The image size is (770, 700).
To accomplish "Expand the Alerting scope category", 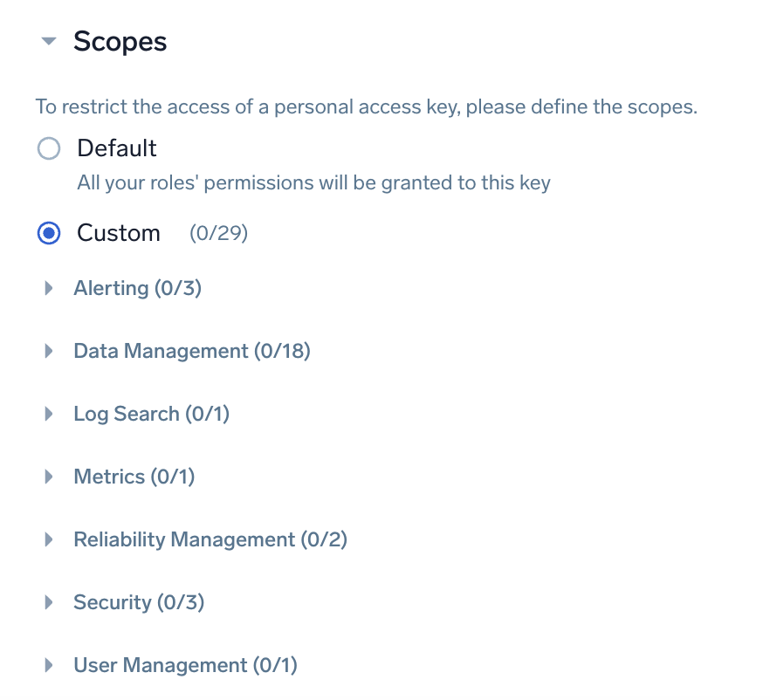I will click(x=49, y=287).
